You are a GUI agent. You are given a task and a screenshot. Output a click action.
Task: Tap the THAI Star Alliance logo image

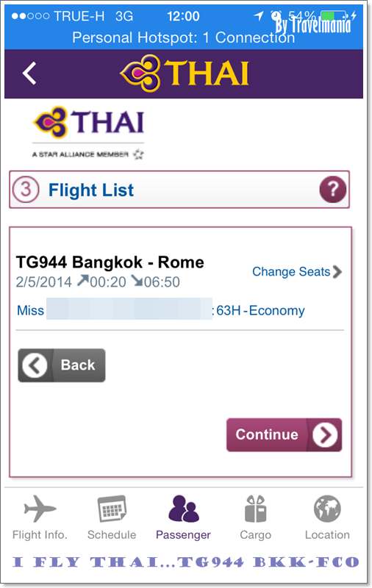click(x=88, y=133)
